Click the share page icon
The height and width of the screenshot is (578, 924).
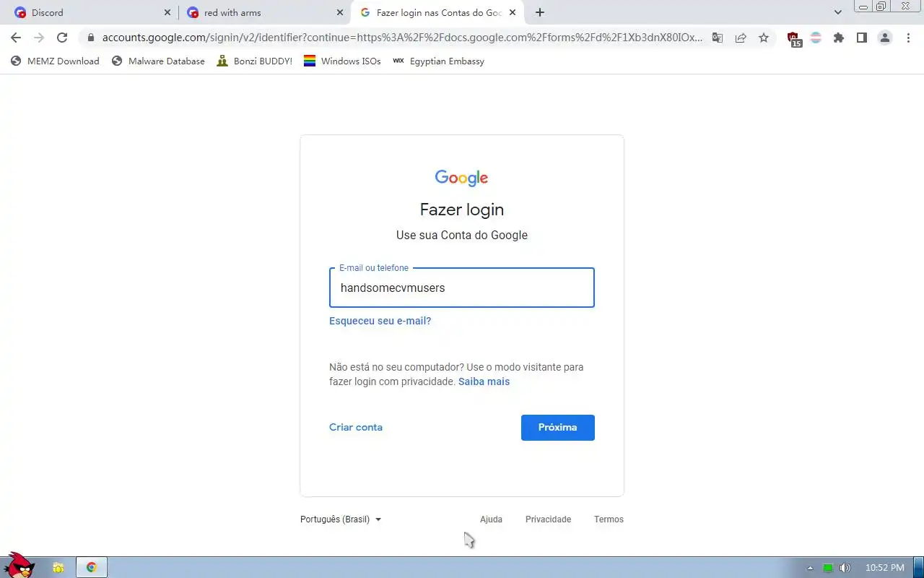741,38
